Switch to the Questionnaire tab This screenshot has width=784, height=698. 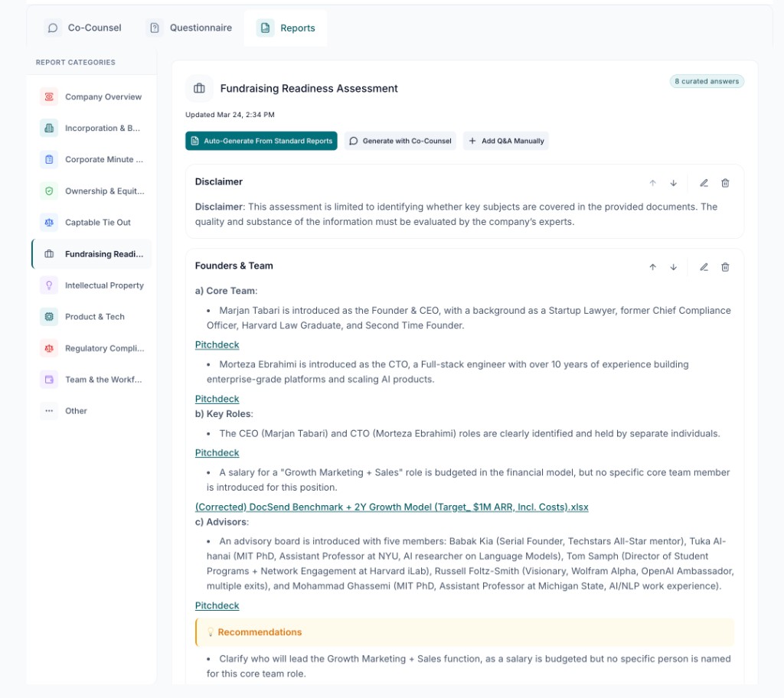coord(189,27)
